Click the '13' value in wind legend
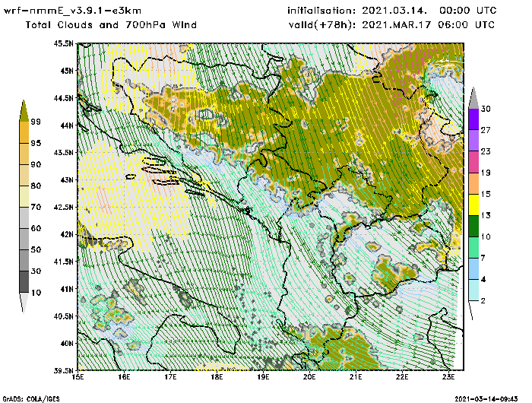Image resolution: width=532 pixels, height=403 pixels. [486, 215]
